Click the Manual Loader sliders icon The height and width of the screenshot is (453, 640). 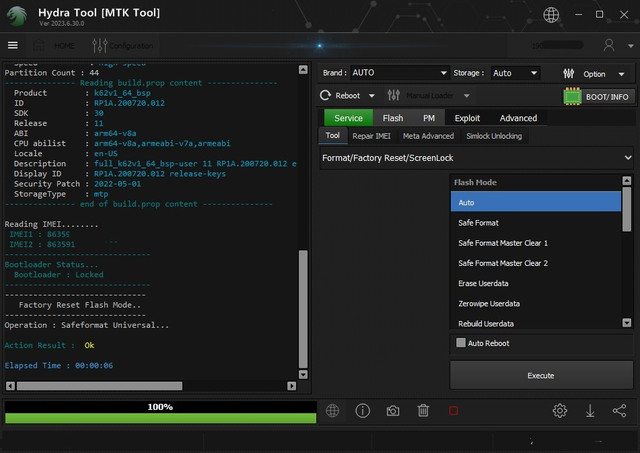(393, 95)
